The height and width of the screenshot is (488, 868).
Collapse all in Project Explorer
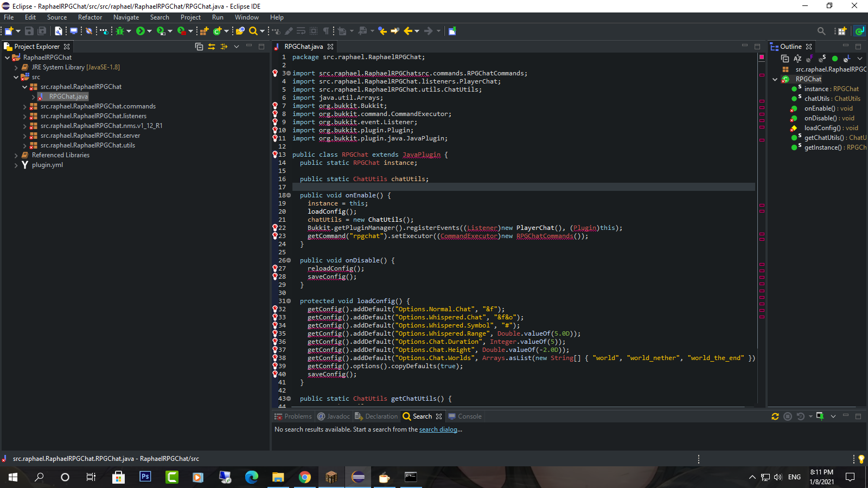pyautogui.click(x=199, y=47)
